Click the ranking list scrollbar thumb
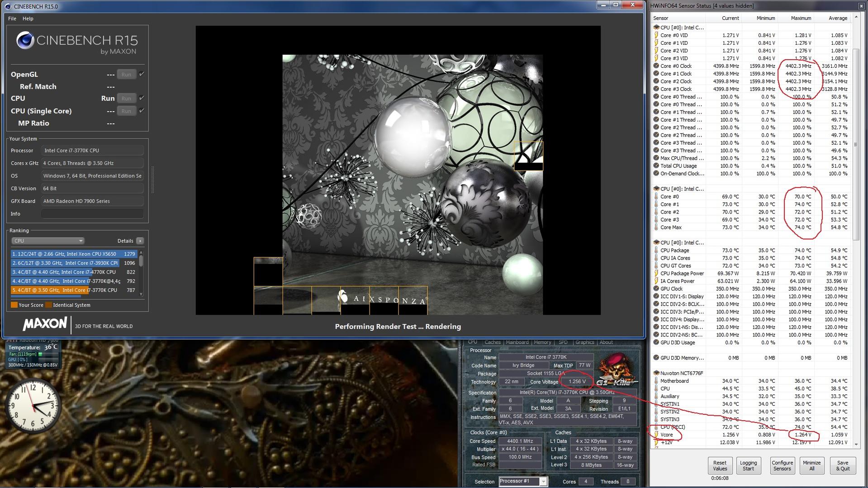Viewport: 868px width, 488px height. point(141,261)
